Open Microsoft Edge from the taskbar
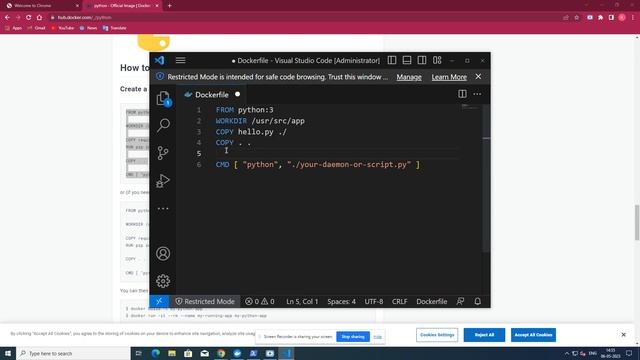Screen dimensions: 640x360 (156, 353)
